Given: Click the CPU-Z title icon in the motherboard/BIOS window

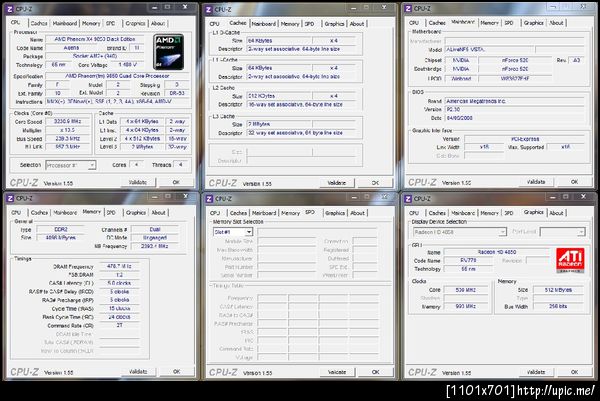Looking at the screenshot, I should point(409,9).
